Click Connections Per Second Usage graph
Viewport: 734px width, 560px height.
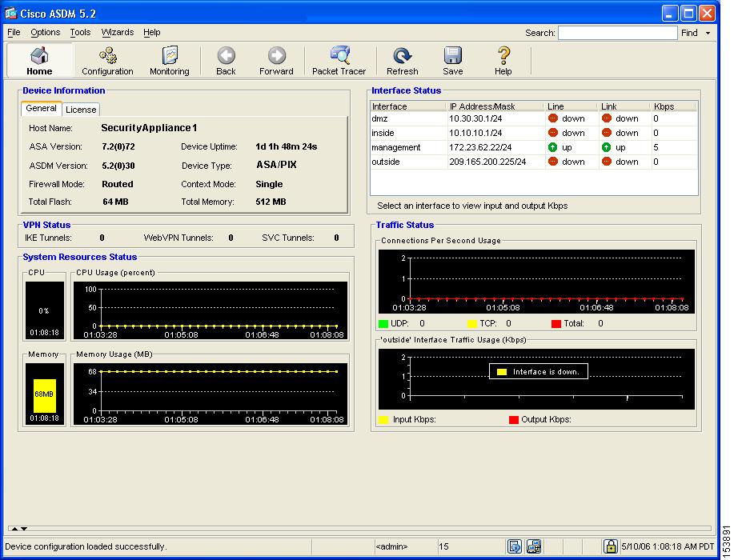536,282
